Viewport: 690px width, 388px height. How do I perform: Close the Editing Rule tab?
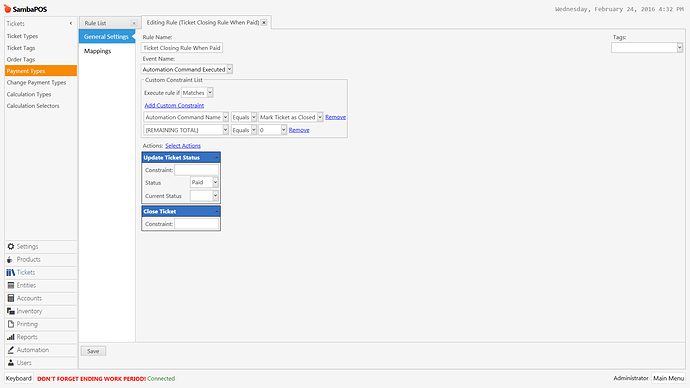(264, 22)
